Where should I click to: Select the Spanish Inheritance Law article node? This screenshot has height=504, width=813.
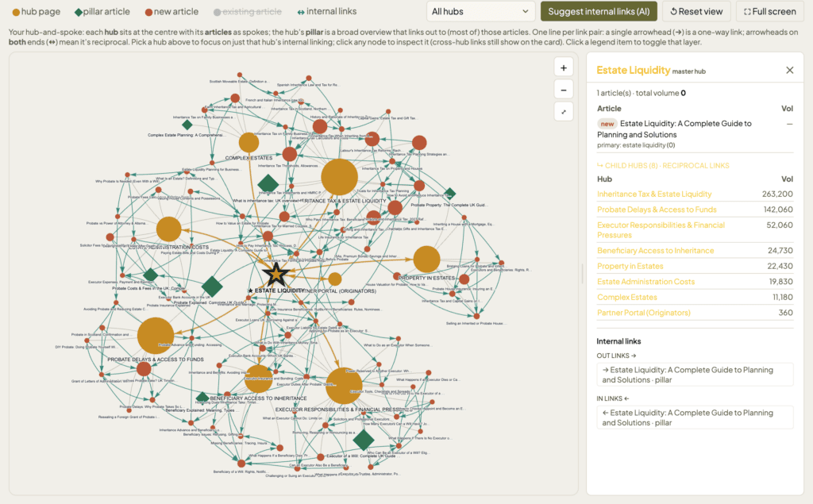[x=309, y=79]
